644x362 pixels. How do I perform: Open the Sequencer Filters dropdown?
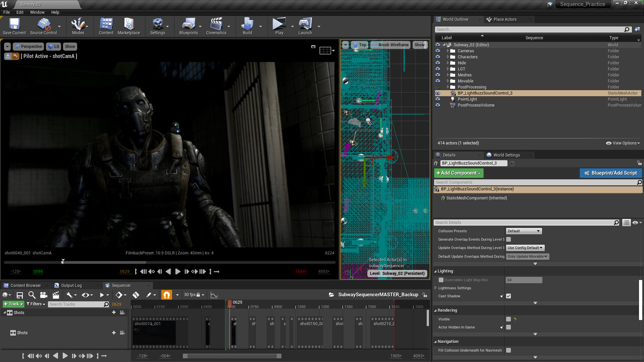36,304
